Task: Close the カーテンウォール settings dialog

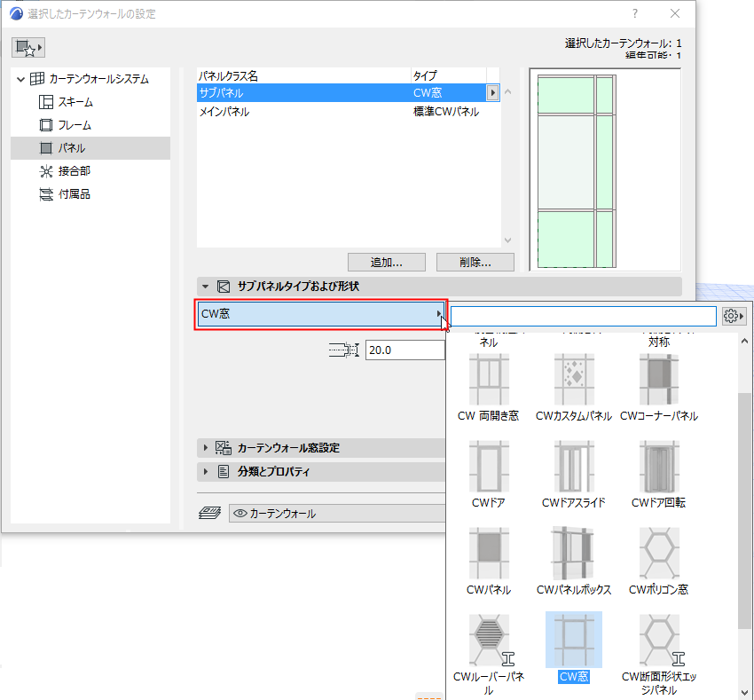Action: point(675,13)
